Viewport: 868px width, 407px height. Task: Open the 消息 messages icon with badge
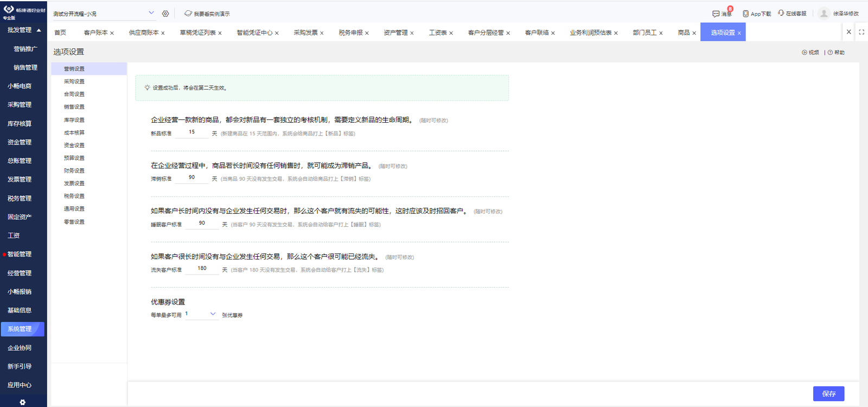tap(716, 14)
